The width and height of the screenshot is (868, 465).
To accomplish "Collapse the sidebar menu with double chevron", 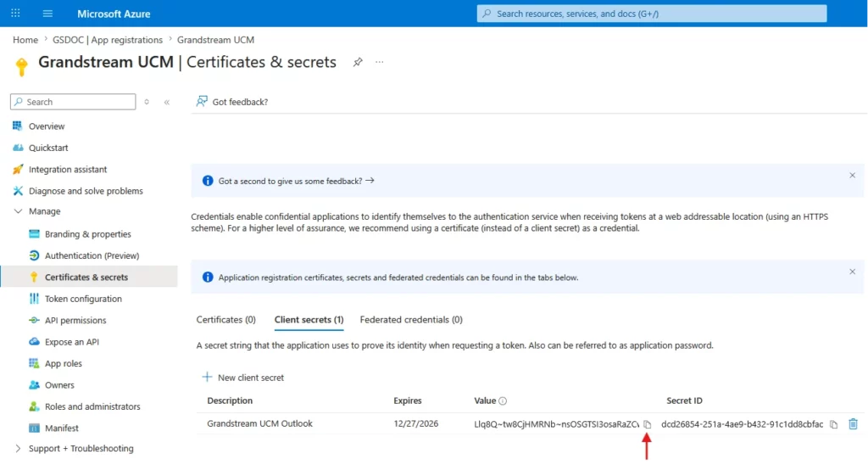I will tap(167, 102).
